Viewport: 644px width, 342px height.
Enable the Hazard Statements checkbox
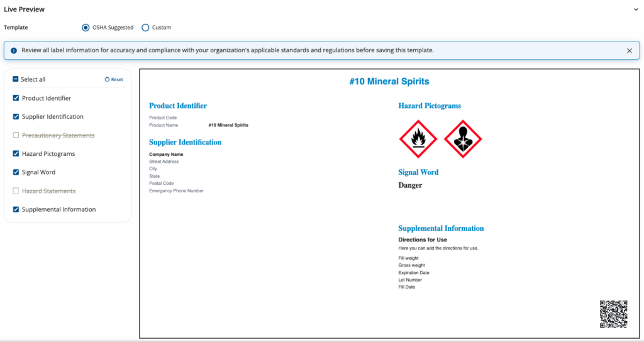[x=16, y=190]
